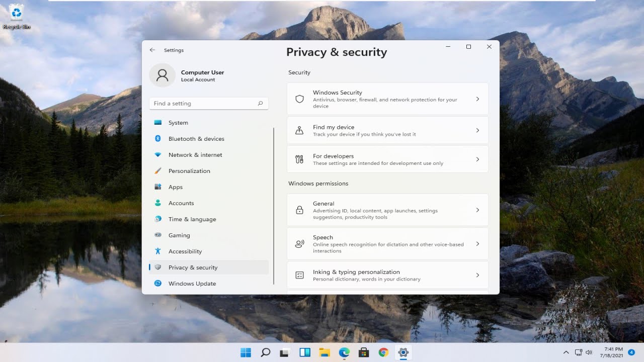Click the Find a setting search box
Viewport: 644px width, 362px height.
tap(209, 104)
